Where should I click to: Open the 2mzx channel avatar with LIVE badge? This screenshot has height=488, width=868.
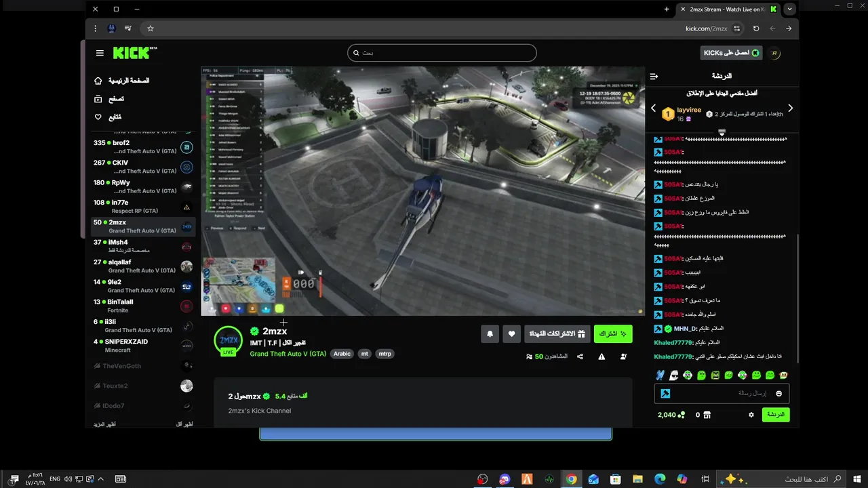point(229,341)
